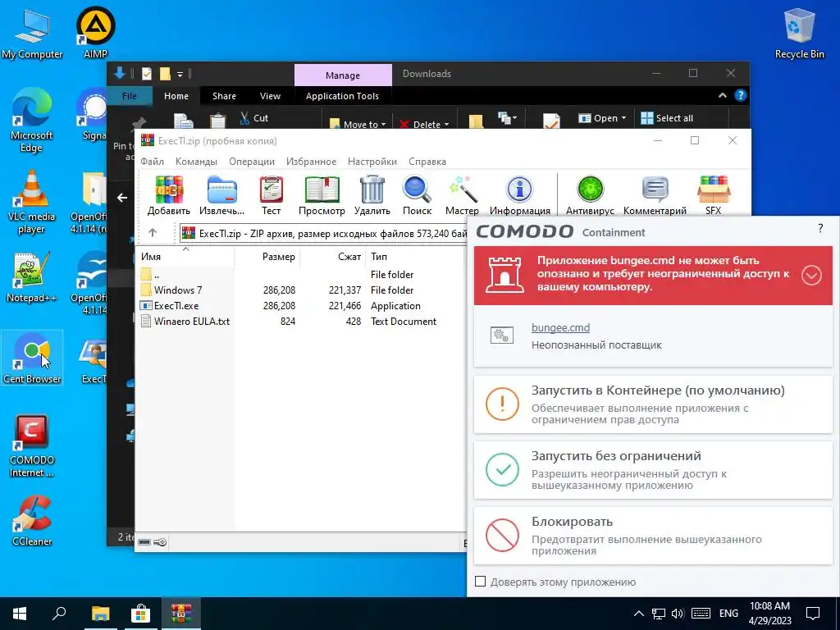Sort by Тип column header
This screenshot has width=840, height=630.
pos(416,257)
